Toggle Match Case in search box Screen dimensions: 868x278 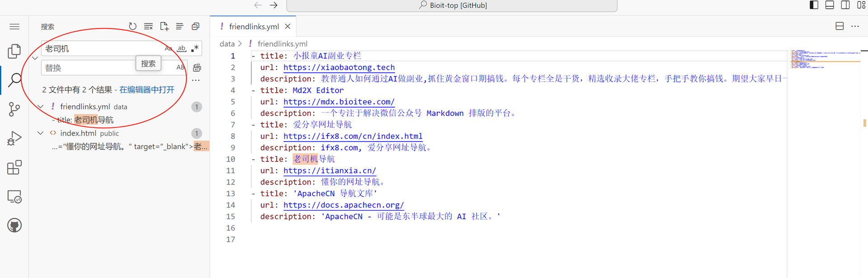pyautogui.click(x=168, y=48)
